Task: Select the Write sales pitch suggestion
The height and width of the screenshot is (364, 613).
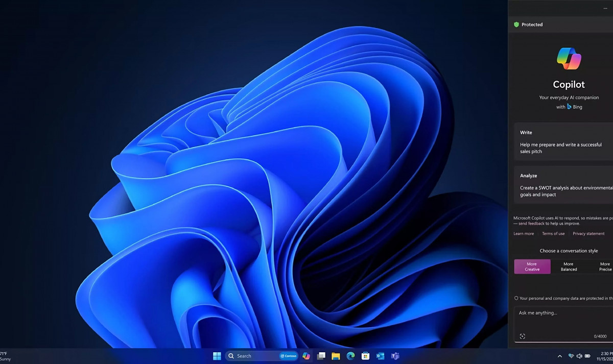Action: pos(563,142)
